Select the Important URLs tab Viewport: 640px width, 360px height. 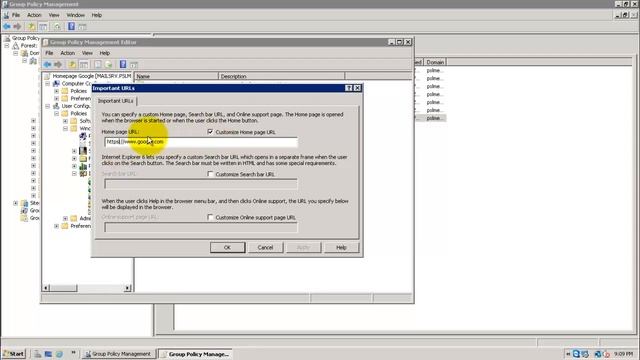point(116,101)
